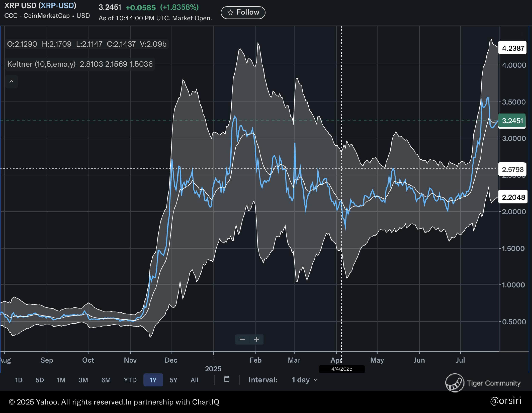Open the Interval 1 day dropdown

coord(305,380)
